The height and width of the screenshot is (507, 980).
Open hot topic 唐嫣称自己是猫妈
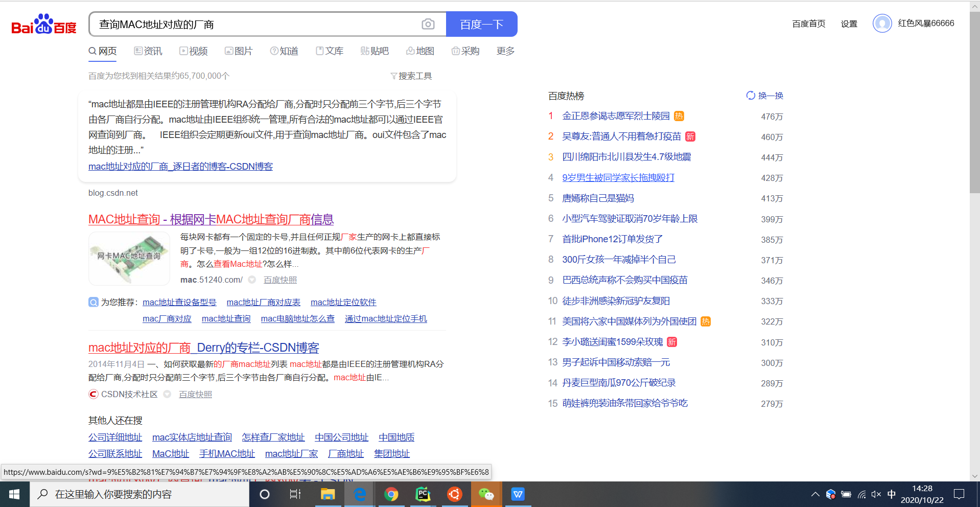(598, 198)
